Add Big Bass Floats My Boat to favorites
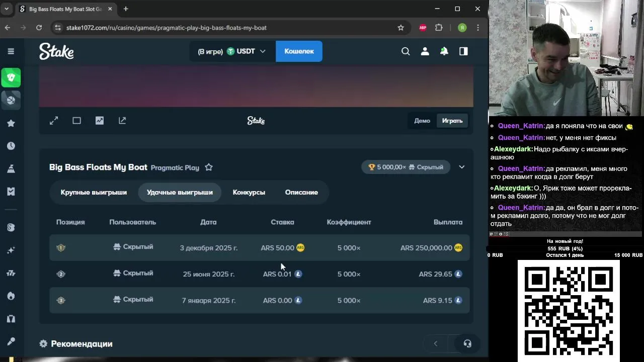Viewport: 644px width, 362px height. pyautogui.click(x=209, y=167)
